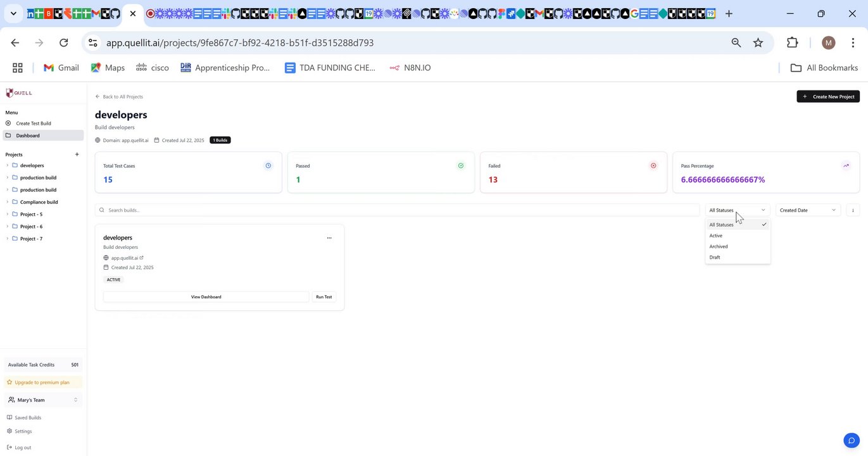This screenshot has height=456, width=868.
Task: Click View Dashboard button
Action: (x=206, y=297)
